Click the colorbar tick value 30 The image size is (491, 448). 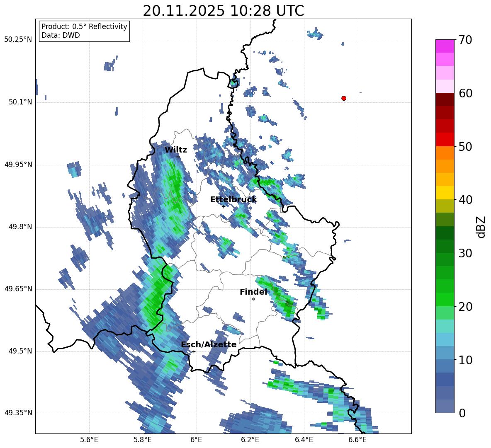(465, 253)
